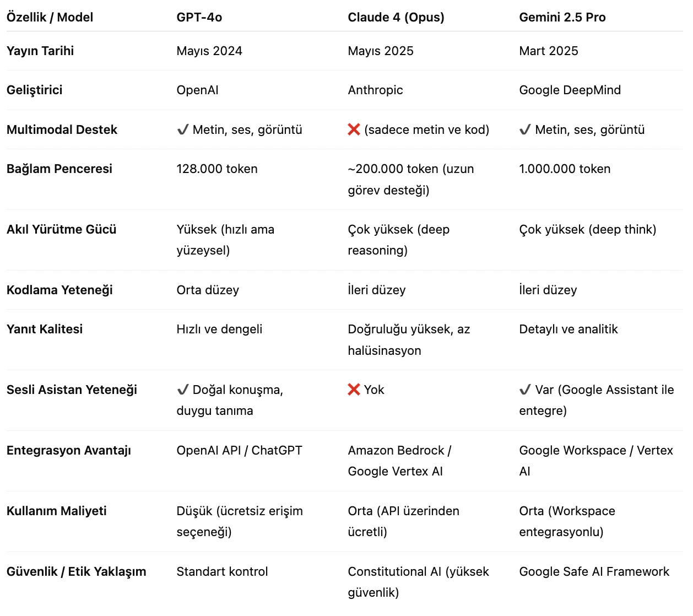This screenshot has height=616, width=693.
Task: Select the "Gemini 2.5 Pro" column header
Action: click(x=562, y=17)
